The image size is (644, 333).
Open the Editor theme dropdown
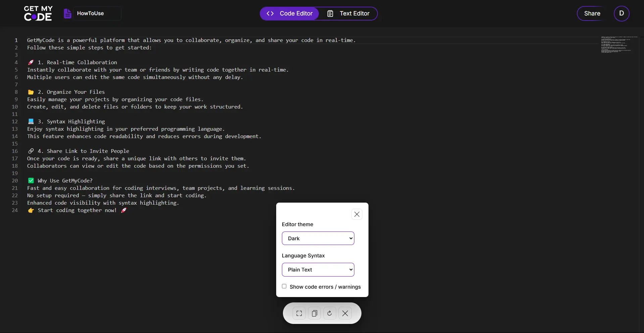(318, 238)
